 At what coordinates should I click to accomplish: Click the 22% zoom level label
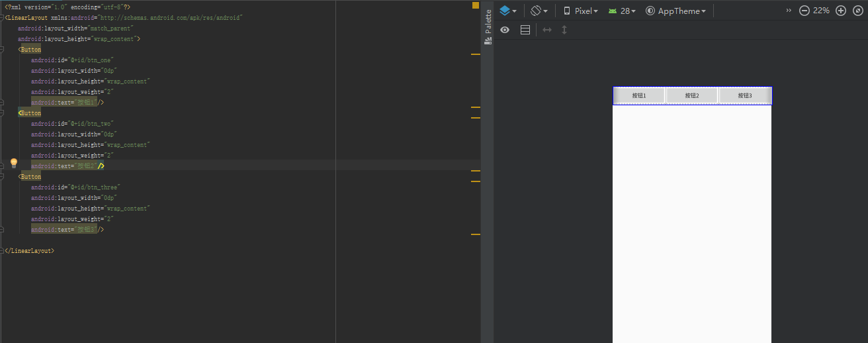(822, 11)
